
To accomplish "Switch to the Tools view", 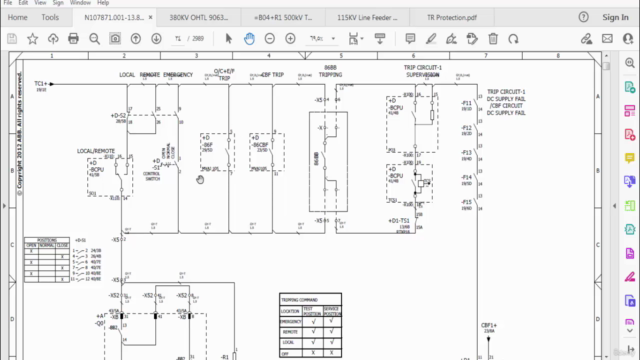I will (x=50, y=17).
